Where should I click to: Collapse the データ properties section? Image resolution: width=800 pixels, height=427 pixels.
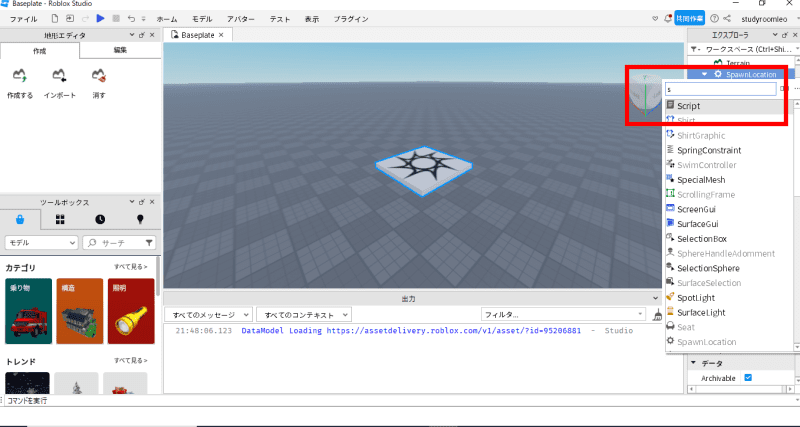(694, 363)
